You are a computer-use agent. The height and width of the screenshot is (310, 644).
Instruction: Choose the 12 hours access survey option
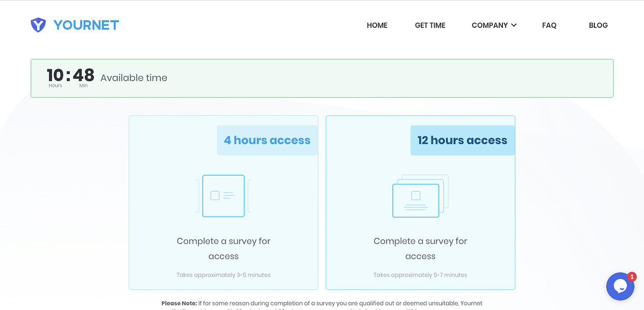pos(420,202)
